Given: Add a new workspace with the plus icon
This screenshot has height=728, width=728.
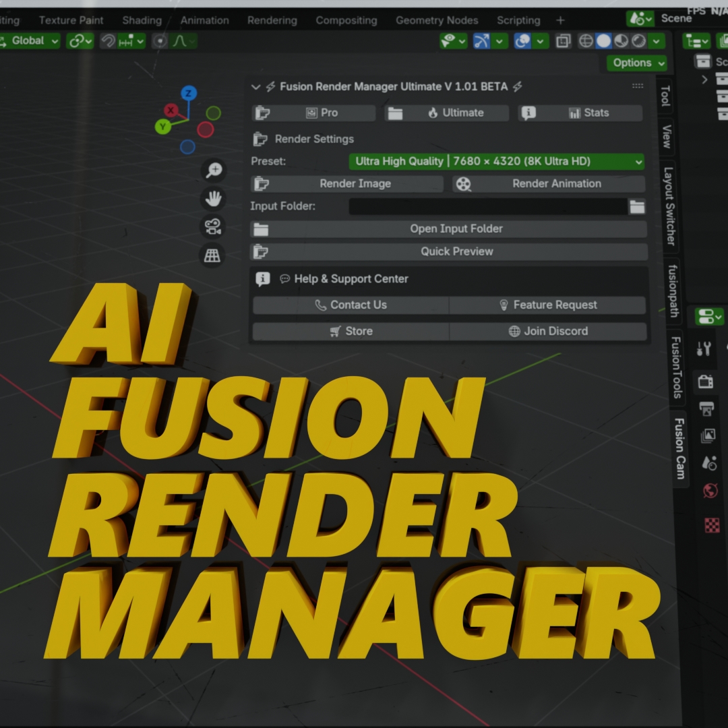Looking at the screenshot, I should pyautogui.click(x=560, y=20).
